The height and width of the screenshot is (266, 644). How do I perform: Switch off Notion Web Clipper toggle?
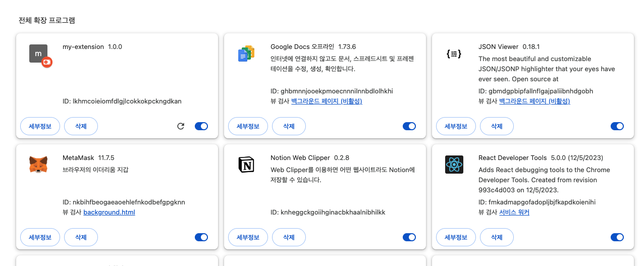409,237
